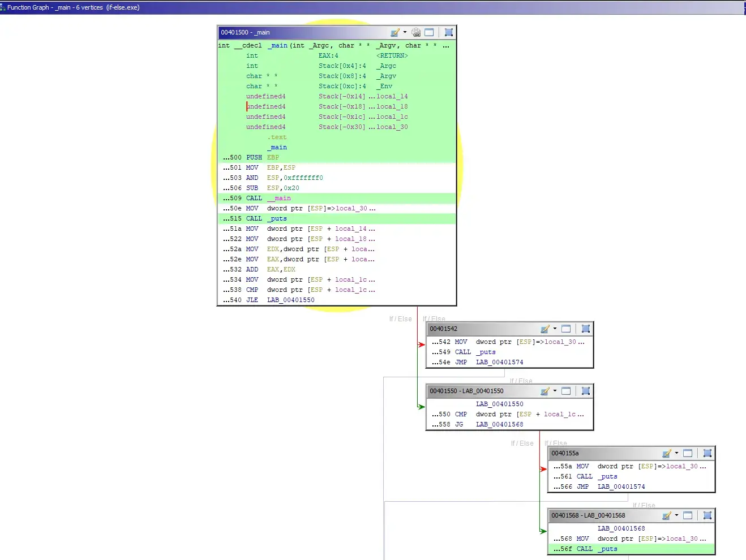Click the .text section label
746x560 pixels.
click(277, 137)
